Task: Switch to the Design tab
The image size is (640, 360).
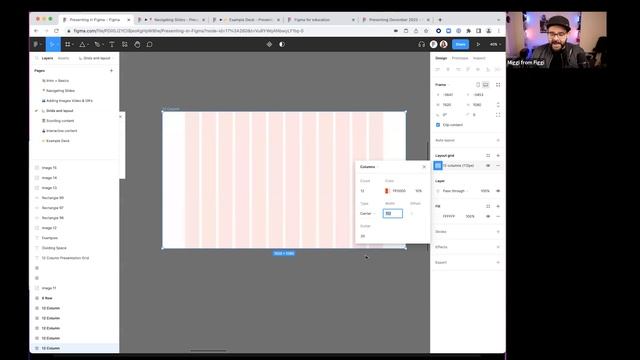Action: pos(441,58)
